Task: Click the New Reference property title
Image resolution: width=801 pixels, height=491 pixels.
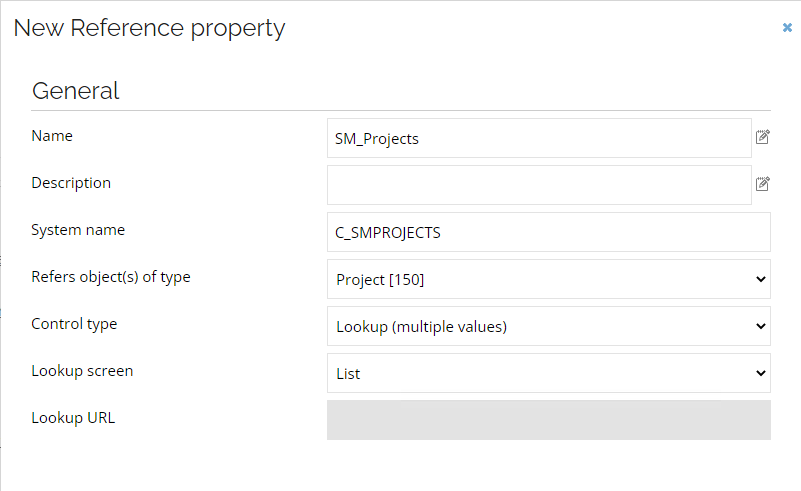Action: point(149,29)
